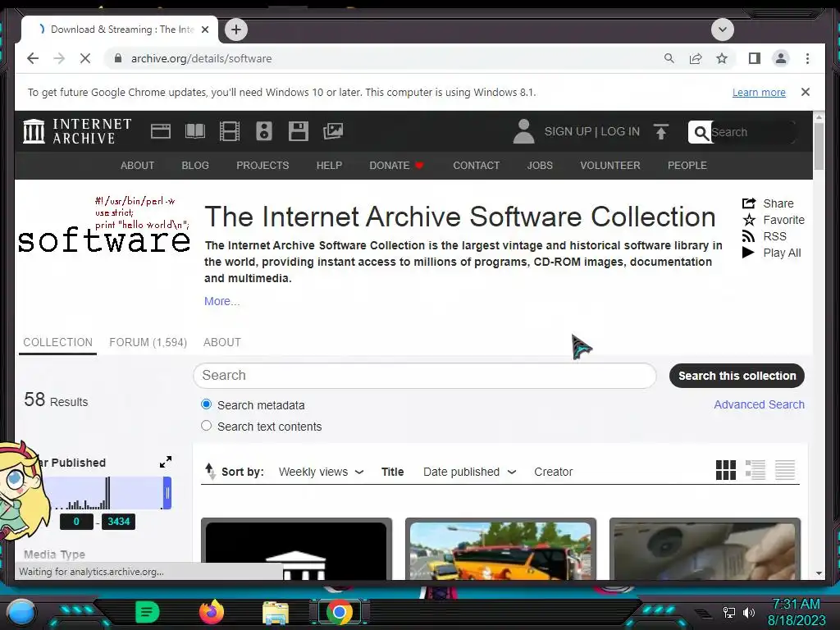Screen dimensions: 840x630
Task: Bookmark this page with Chrome star
Action: (x=722, y=58)
